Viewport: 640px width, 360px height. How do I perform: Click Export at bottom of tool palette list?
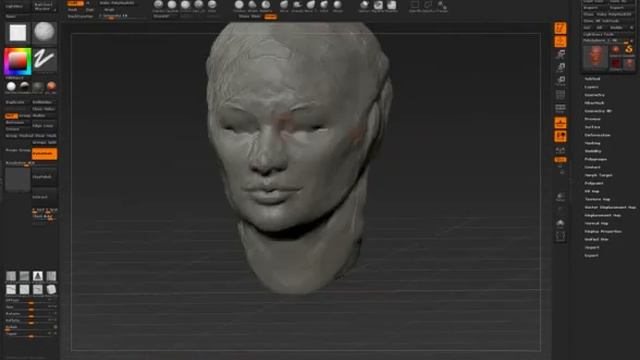(x=591, y=256)
